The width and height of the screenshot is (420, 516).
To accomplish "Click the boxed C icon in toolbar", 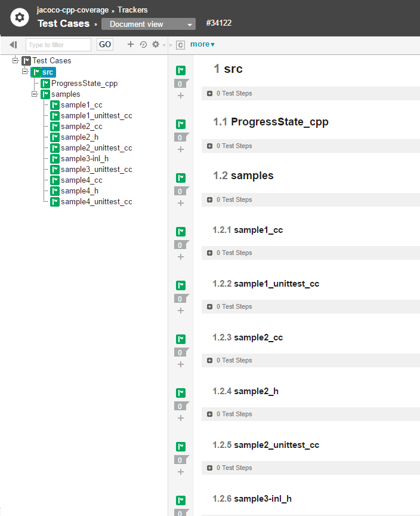I will [x=180, y=45].
